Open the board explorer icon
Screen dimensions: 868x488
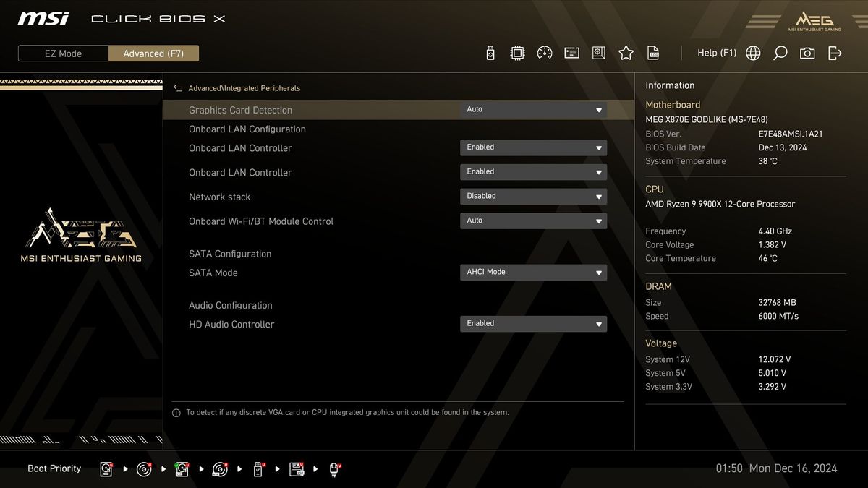tap(599, 53)
